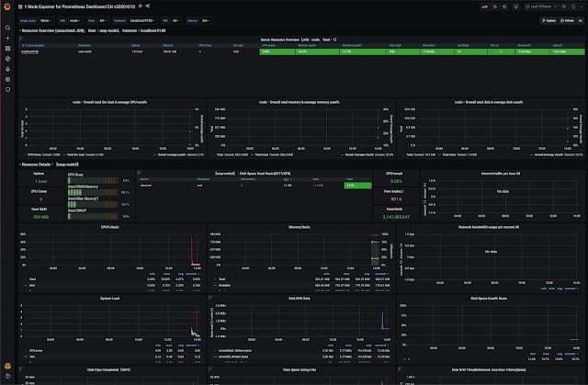Collapse the Resource Details row
Screen dimensions: 588x385
tap(49, 164)
